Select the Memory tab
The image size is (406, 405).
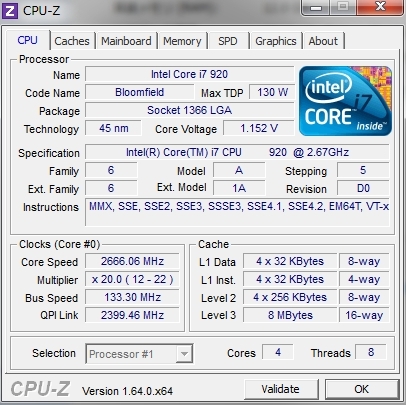tap(182, 41)
